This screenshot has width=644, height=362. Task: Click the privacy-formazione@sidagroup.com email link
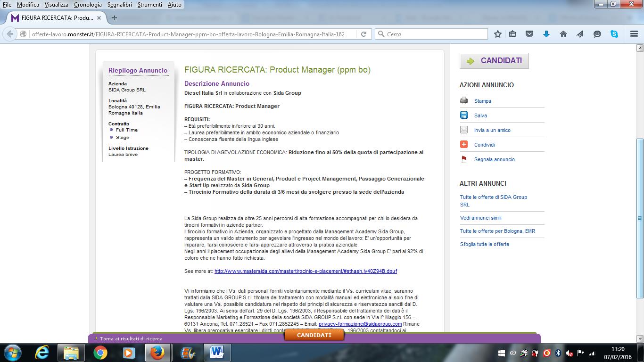360,324
